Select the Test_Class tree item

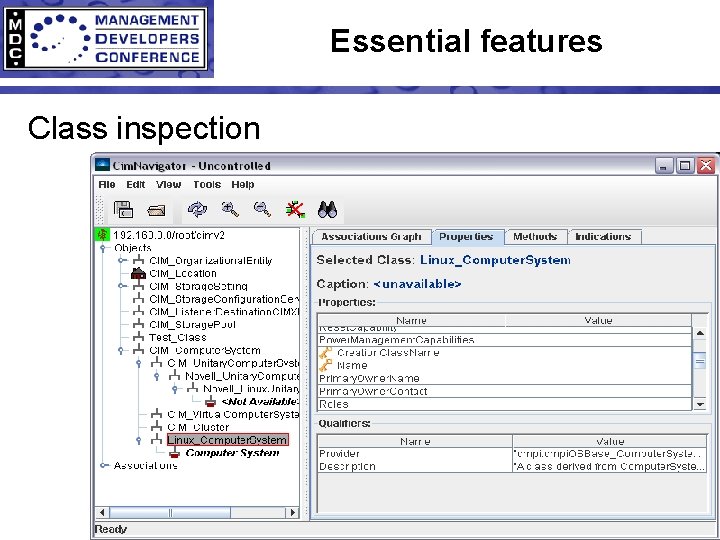pyautogui.click(x=178, y=338)
